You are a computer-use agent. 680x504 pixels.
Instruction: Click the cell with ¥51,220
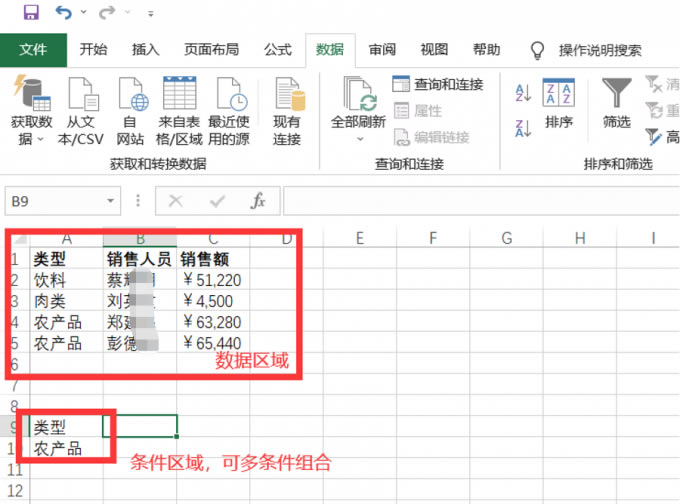pyautogui.click(x=213, y=280)
